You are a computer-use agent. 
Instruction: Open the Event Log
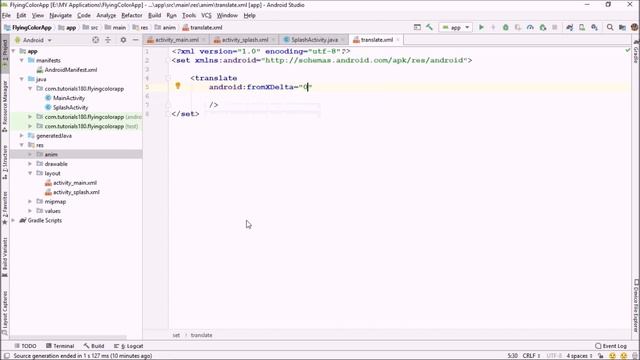coord(611,346)
